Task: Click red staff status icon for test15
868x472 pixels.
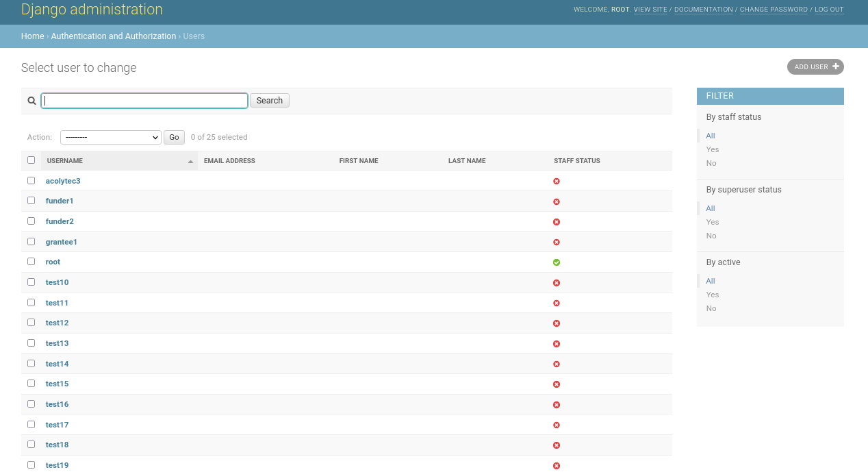Action: click(557, 384)
